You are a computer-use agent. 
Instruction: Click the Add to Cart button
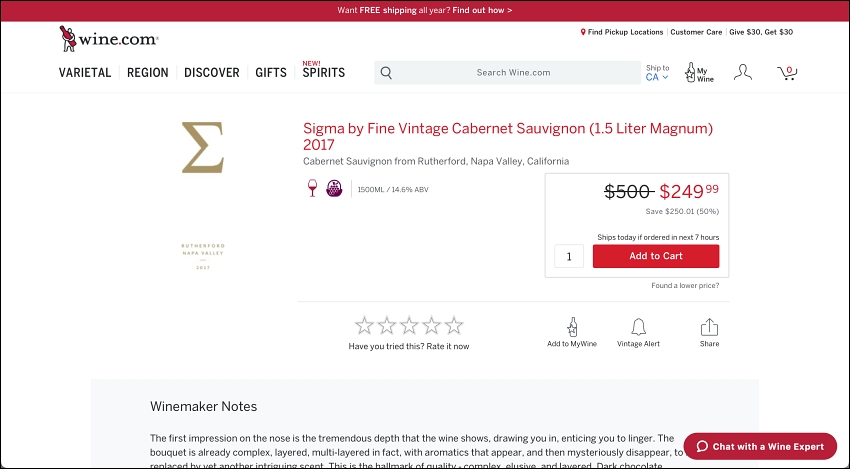point(655,256)
